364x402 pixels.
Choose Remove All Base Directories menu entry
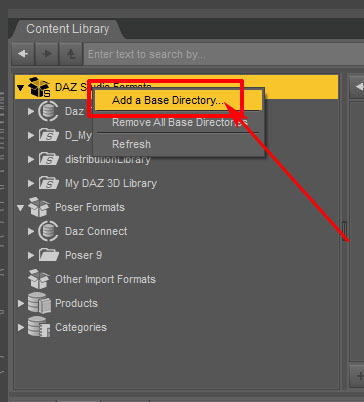point(179,122)
